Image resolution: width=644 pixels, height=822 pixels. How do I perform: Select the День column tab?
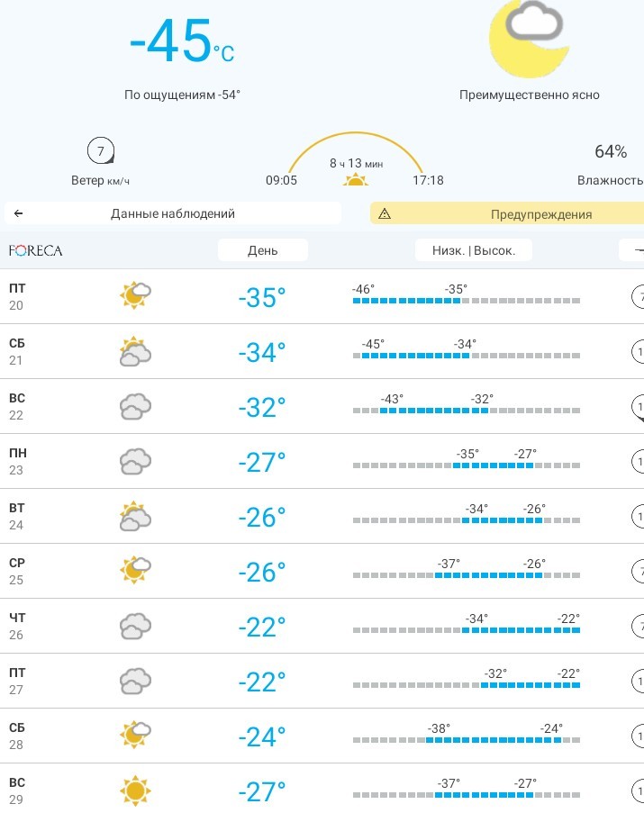[263, 250]
